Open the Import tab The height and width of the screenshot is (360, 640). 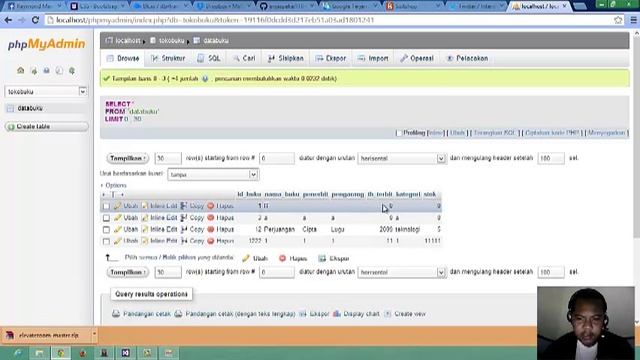[x=373, y=58]
